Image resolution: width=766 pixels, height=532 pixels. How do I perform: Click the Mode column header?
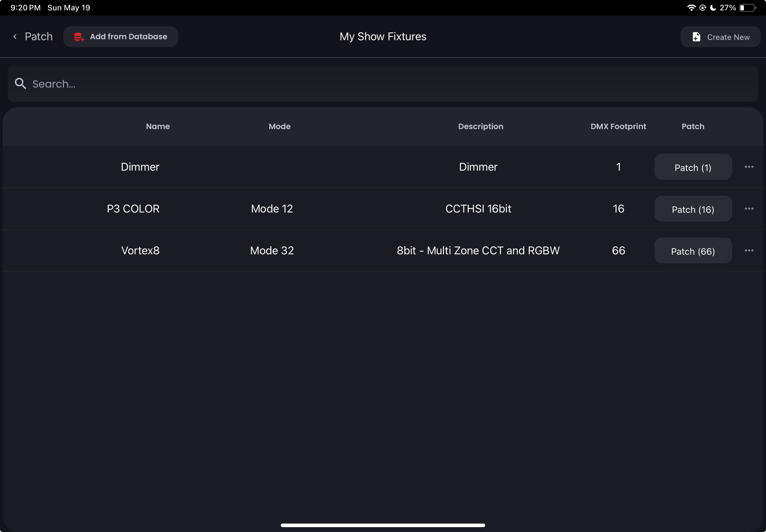coord(279,126)
